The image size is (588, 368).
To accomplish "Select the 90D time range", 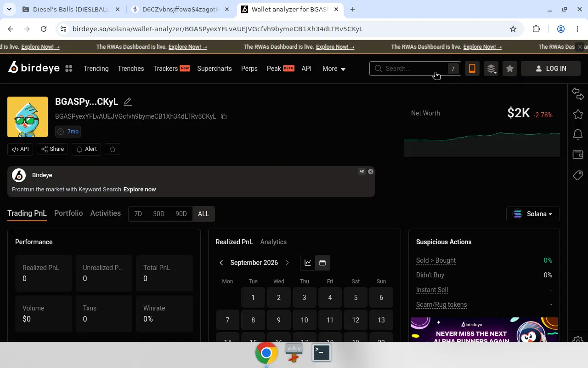I will pyautogui.click(x=181, y=214).
